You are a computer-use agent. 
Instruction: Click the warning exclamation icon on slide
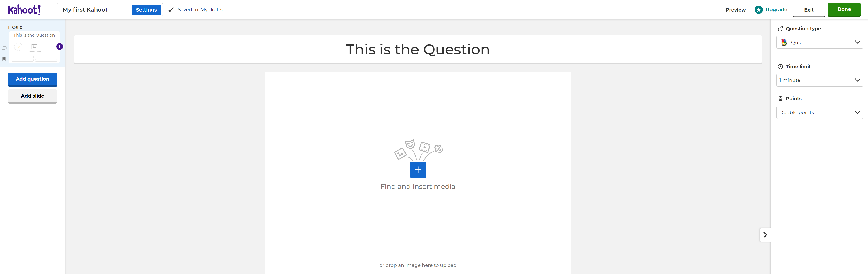tap(59, 46)
